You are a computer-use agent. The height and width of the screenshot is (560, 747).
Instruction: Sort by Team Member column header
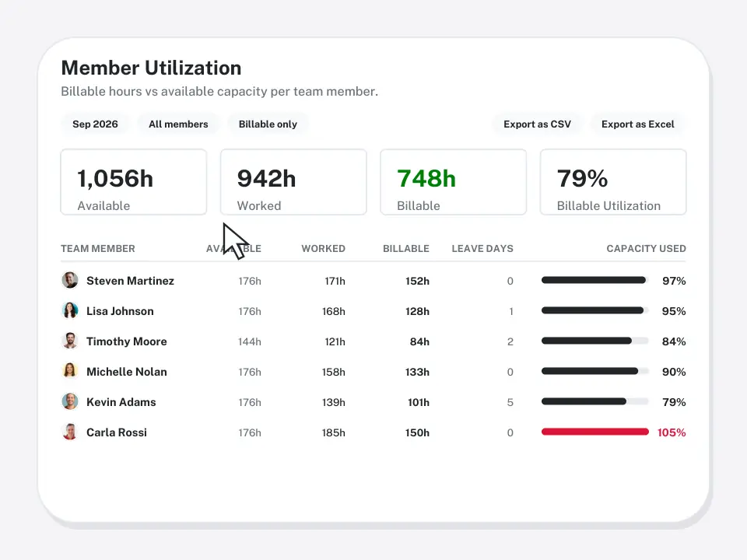(x=98, y=249)
